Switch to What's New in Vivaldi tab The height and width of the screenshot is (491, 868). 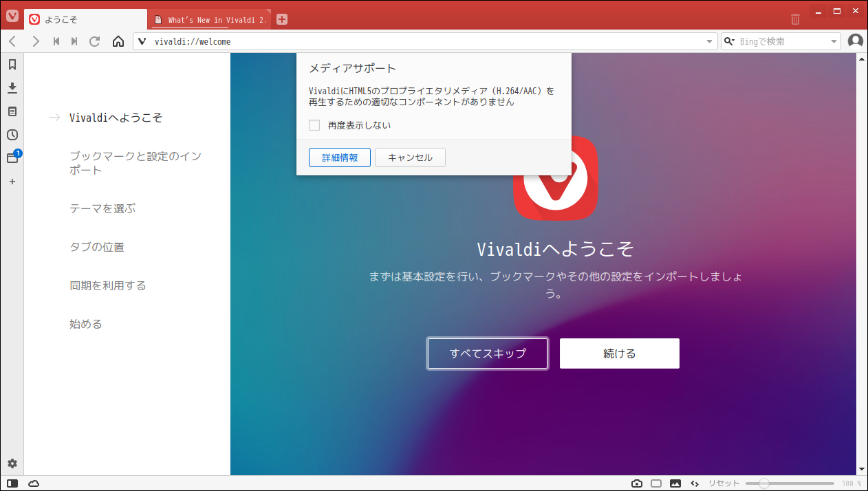point(209,19)
